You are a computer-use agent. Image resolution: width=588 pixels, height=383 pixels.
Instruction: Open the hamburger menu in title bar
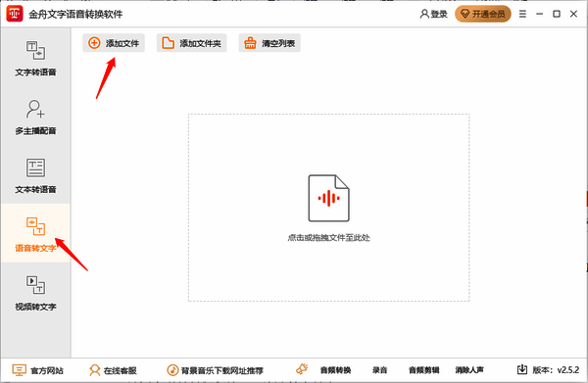click(x=522, y=14)
